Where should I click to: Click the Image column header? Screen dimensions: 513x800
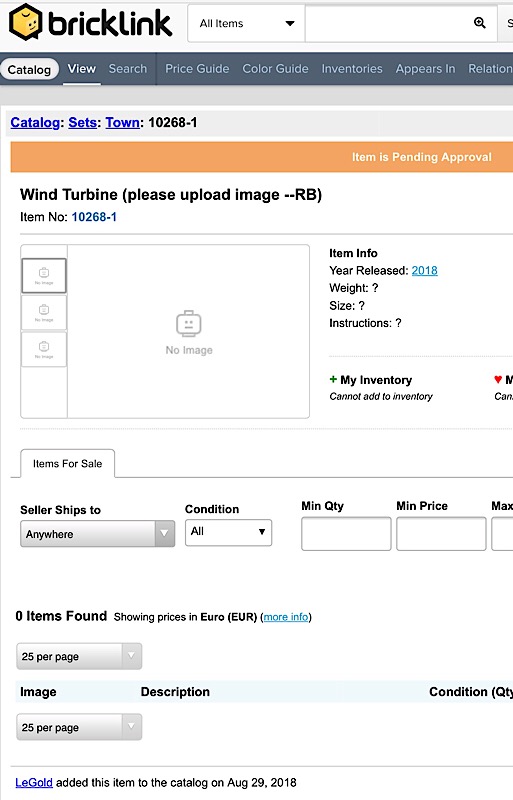[x=38, y=692]
